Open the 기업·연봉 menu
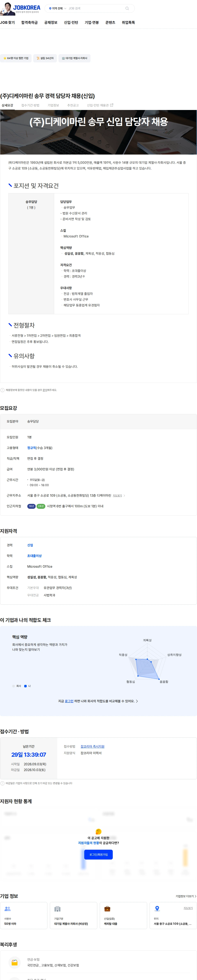The height and width of the screenshot is (980, 197). pos(92,22)
